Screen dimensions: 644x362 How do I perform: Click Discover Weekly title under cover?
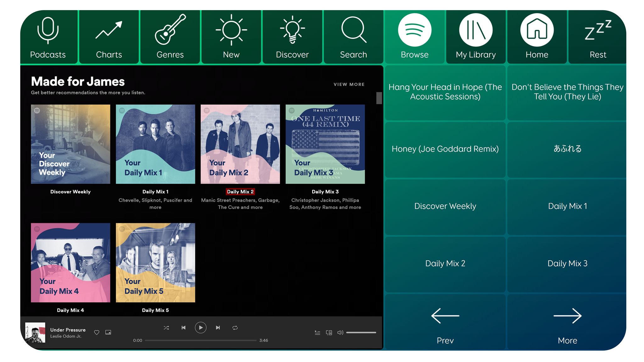[70, 192]
